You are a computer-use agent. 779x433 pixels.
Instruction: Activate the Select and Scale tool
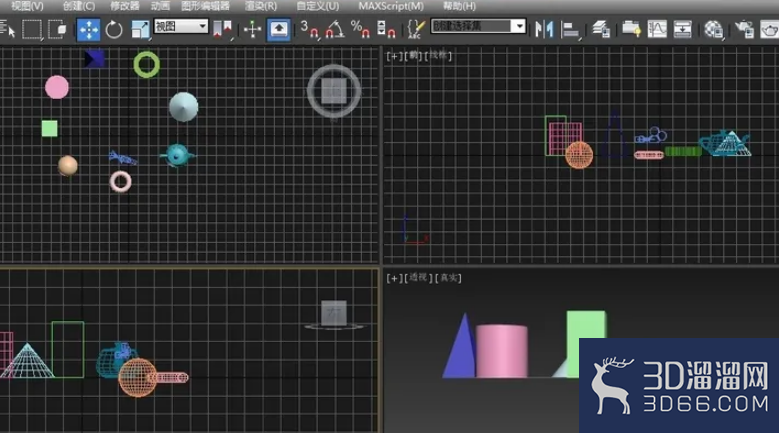pos(141,30)
